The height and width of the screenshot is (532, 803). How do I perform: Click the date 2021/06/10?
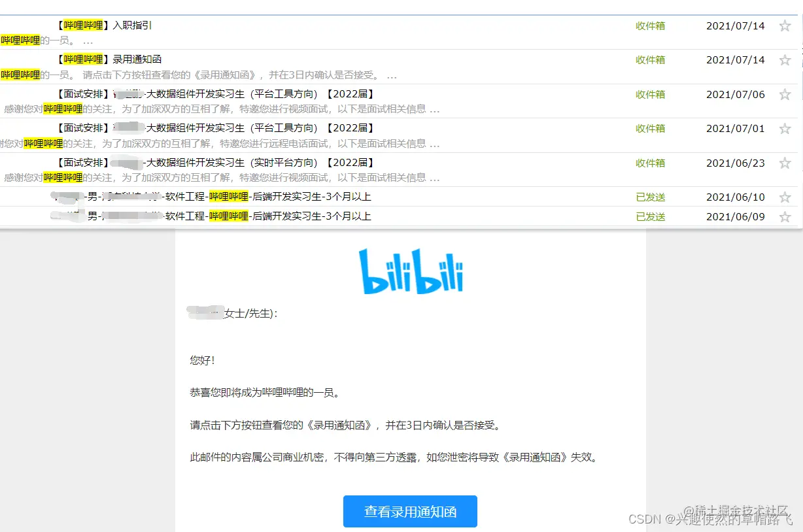[x=736, y=197]
